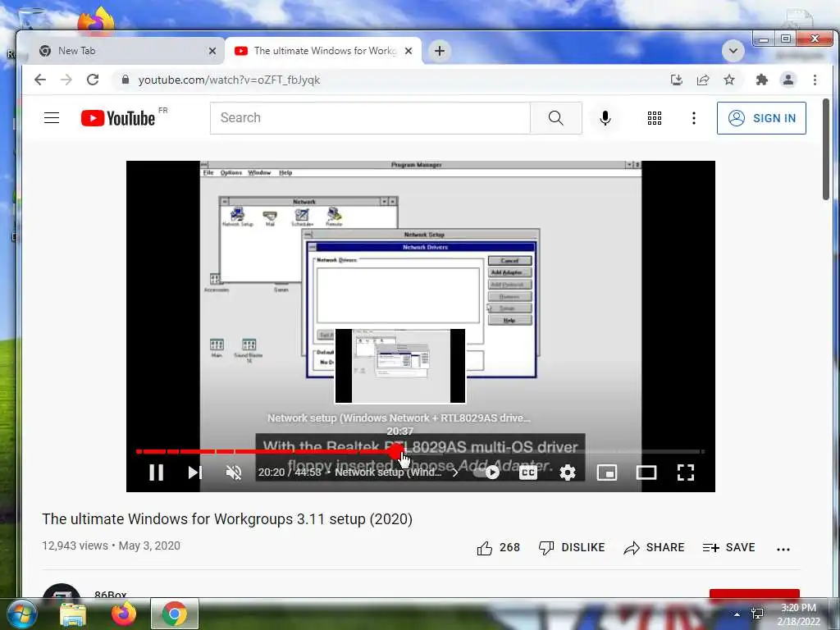Install app icon in address bar
This screenshot has height=630, width=840.
[x=677, y=80]
